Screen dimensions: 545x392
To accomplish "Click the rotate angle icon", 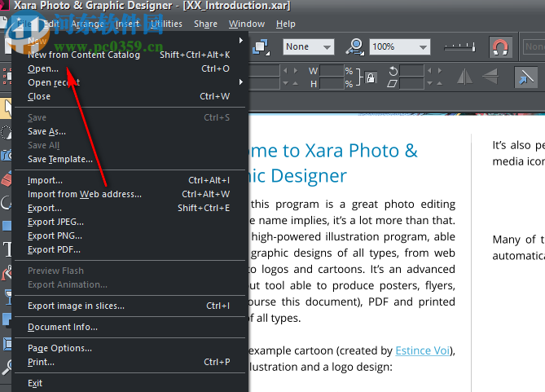I will pos(393,71).
